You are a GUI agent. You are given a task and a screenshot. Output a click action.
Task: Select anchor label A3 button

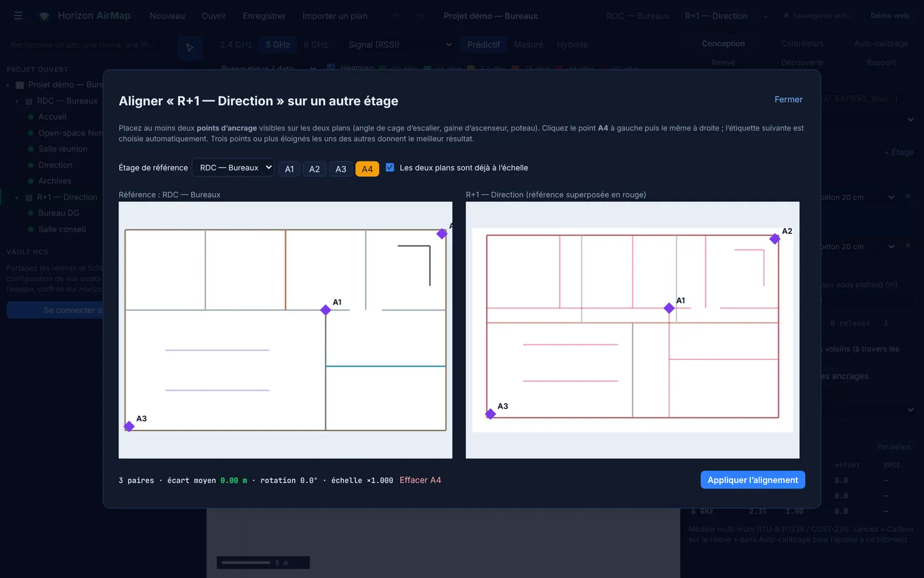point(341,169)
